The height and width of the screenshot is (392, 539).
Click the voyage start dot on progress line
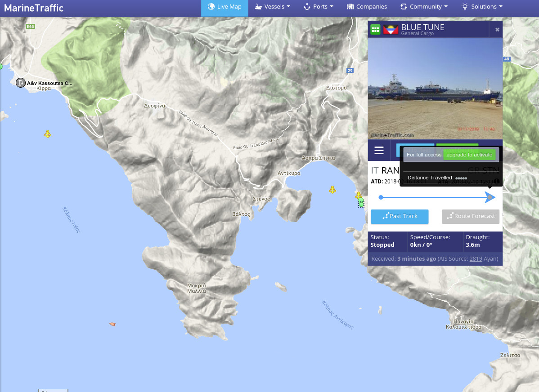381,197
